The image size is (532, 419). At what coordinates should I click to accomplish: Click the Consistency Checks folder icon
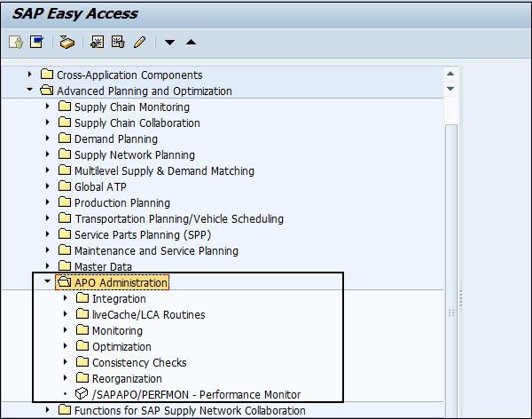coord(82,361)
